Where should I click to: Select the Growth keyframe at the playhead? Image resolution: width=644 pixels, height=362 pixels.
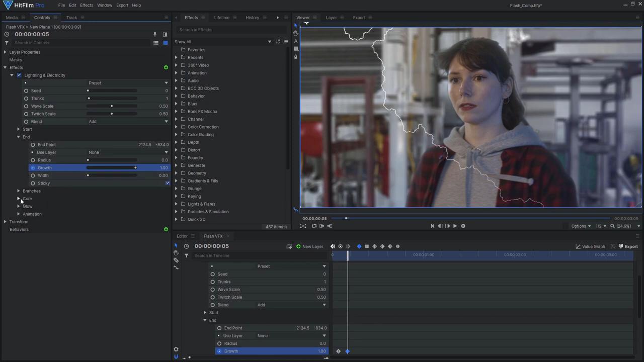click(347, 351)
